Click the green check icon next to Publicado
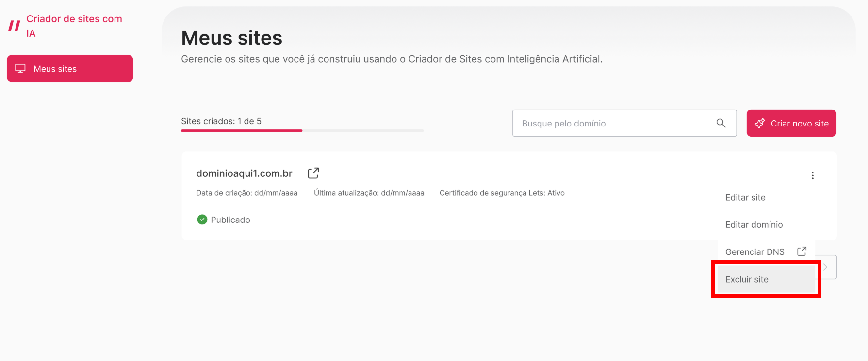Screen dimensions: 868x361 202,220
